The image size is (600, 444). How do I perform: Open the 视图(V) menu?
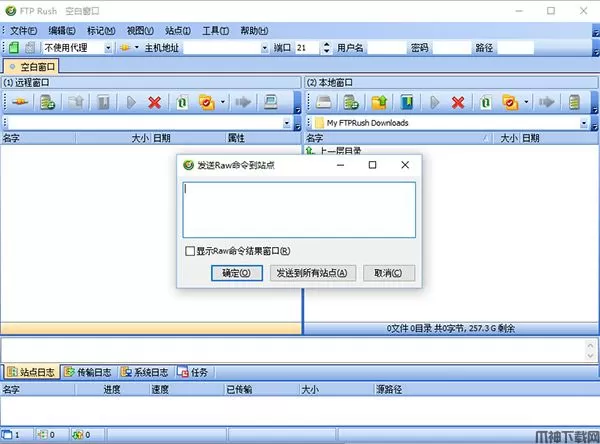[x=140, y=31]
